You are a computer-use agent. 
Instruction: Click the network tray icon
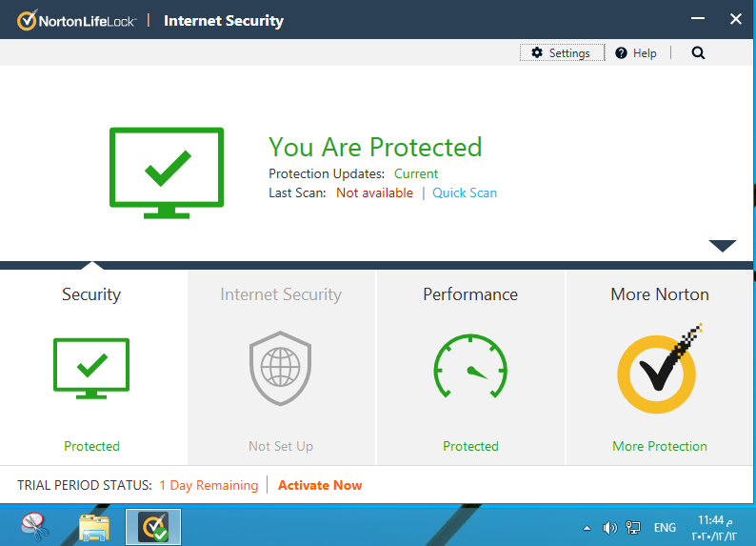633,528
